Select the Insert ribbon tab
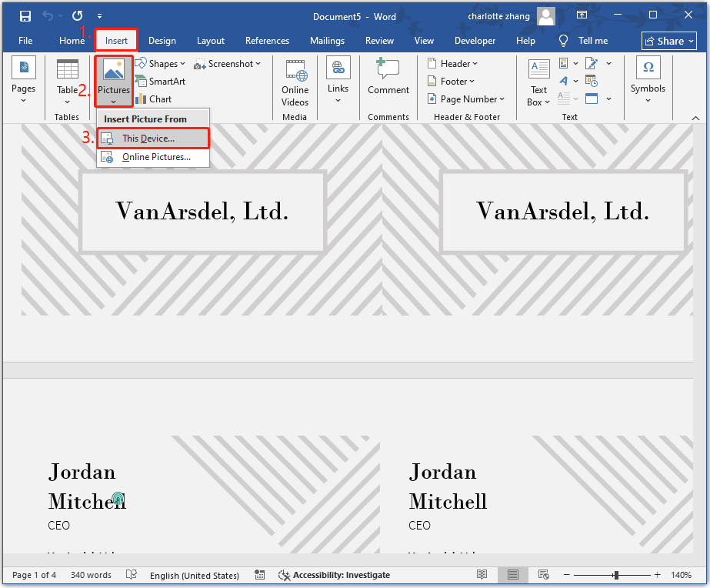Viewport: 710px width, 588px height. pyautogui.click(x=116, y=41)
